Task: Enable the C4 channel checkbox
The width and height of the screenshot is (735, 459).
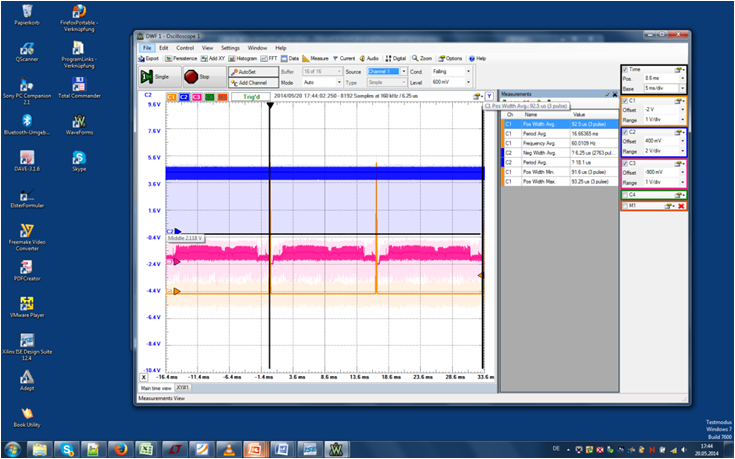Action: [625, 195]
